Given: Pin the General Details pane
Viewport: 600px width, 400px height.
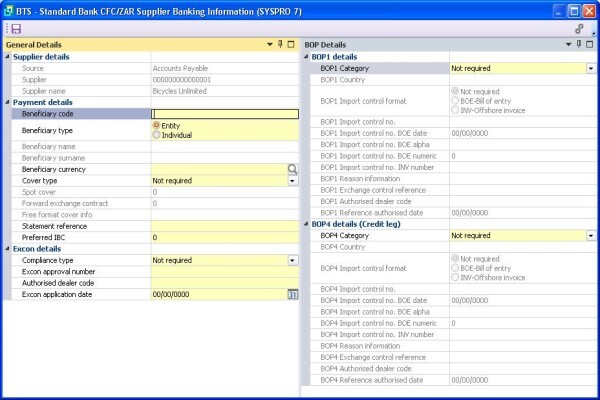Looking at the screenshot, I should 280,44.
